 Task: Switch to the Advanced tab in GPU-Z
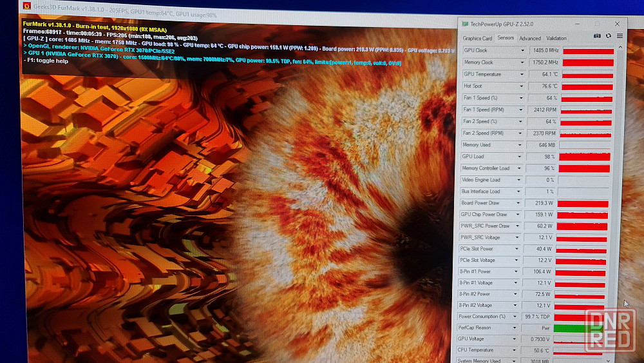pos(530,38)
